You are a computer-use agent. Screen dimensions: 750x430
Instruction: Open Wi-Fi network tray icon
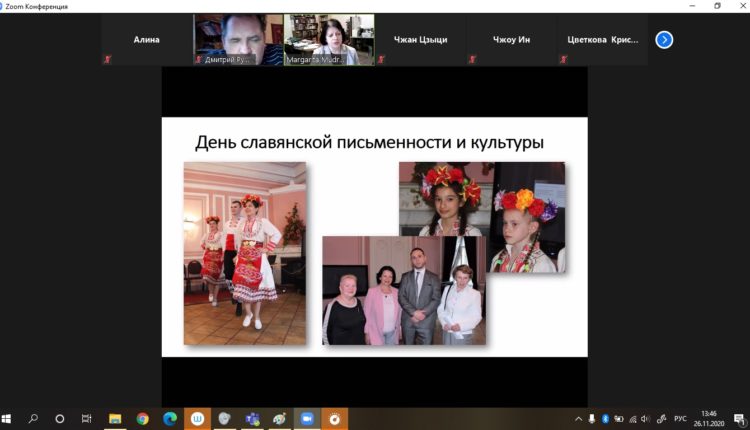633,419
